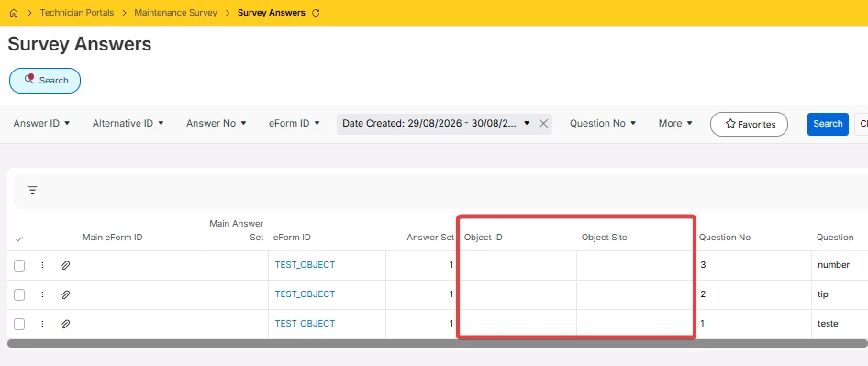The image size is (868, 366).
Task: Remove the Date Created filter
Action: pos(543,124)
